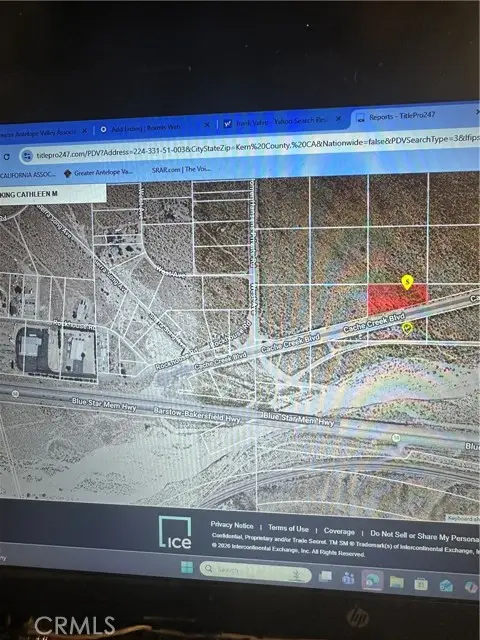Focus the titlepro247.com address bar
The height and width of the screenshot is (640, 480).
tap(253, 147)
